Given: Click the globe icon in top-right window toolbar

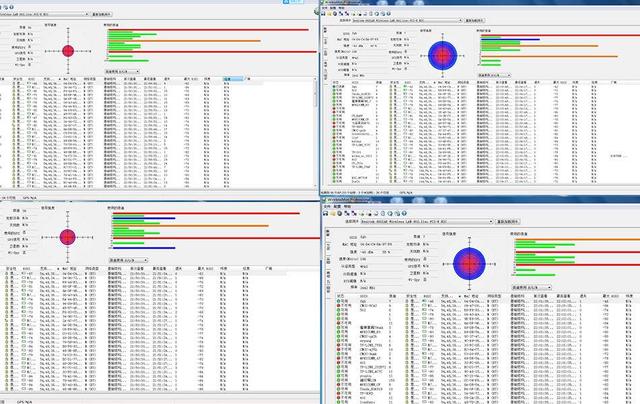Looking at the screenshot, I should (x=335, y=13).
